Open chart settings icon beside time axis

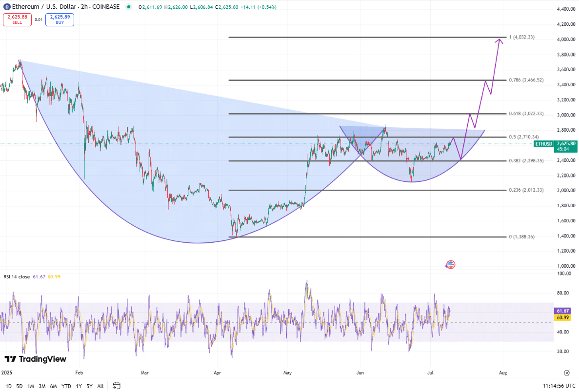tap(566, 373)
